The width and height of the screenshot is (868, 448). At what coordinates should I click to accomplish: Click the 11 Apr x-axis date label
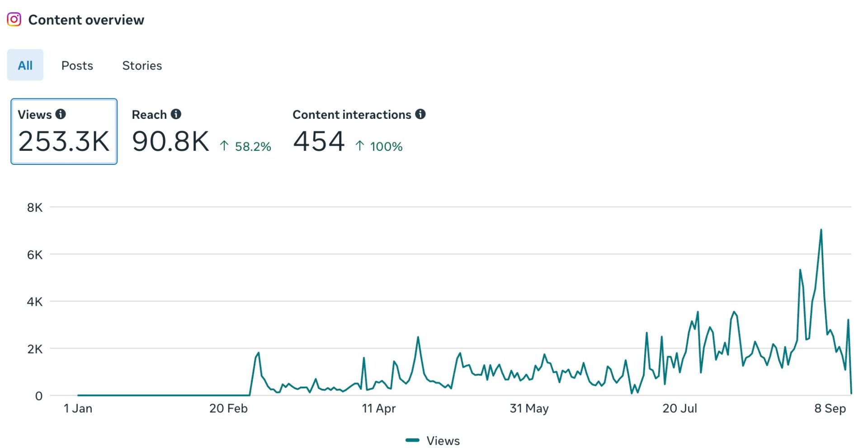378,408
